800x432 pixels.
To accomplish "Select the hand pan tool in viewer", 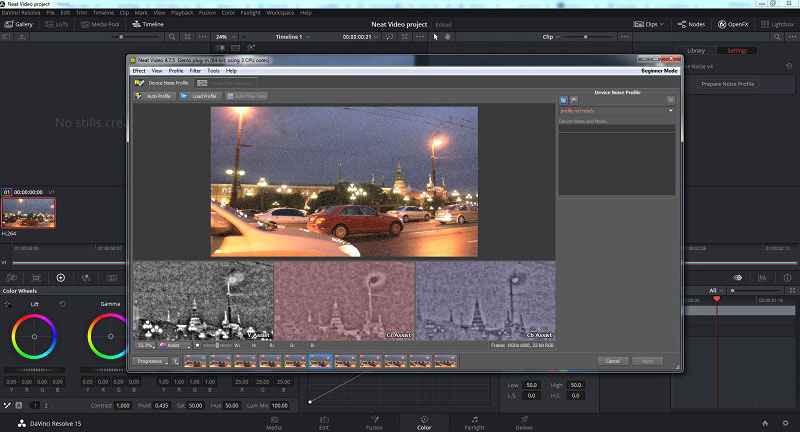I will 447,37.
